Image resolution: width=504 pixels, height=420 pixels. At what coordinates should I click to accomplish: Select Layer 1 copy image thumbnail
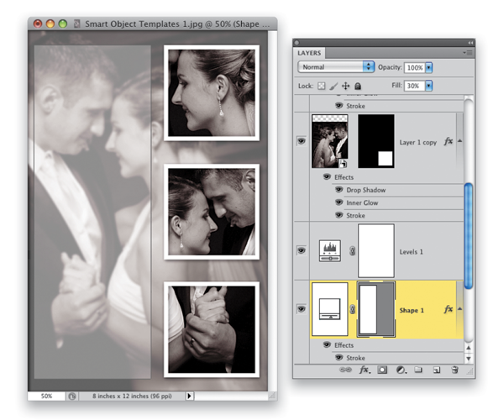point(330,141)
